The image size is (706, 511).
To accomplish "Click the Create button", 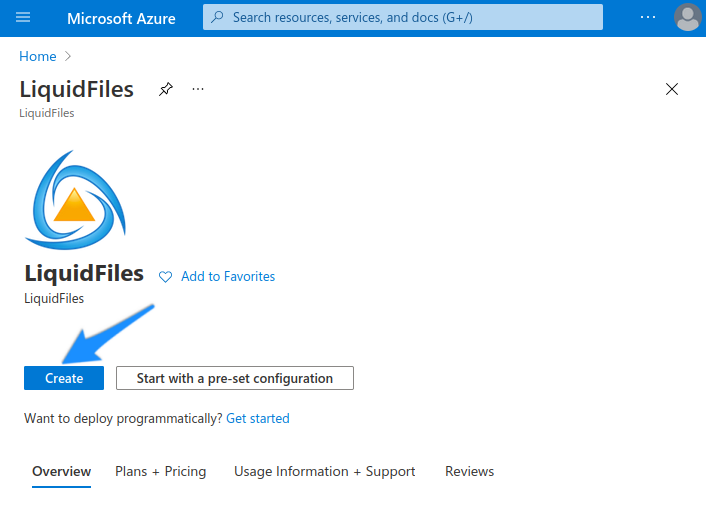I will tap(64, 378).
